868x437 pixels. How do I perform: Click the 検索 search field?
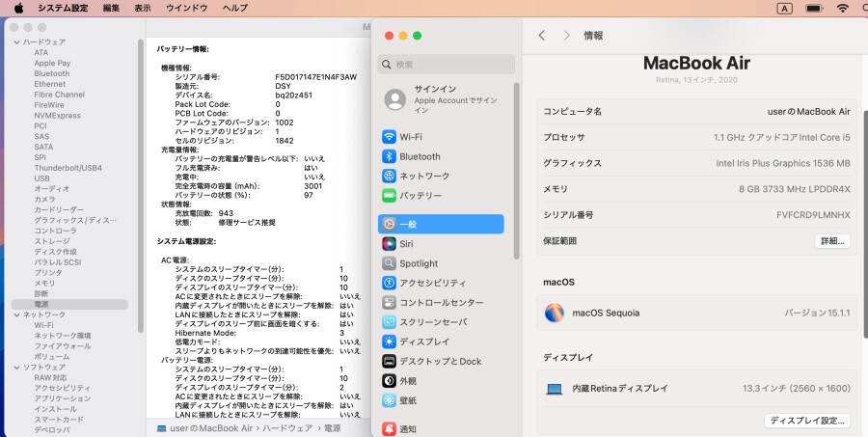click(447, 65)
